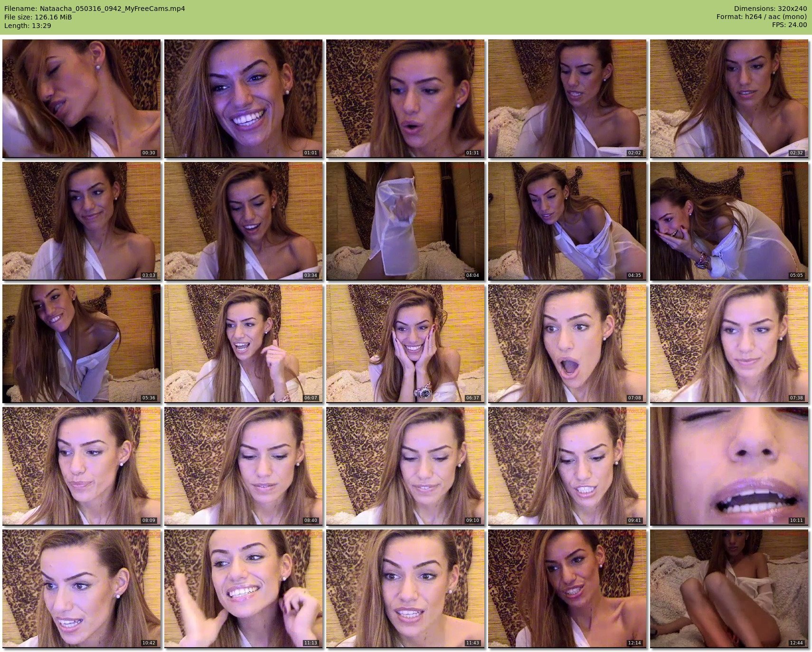The width and height of the screenshot is (812, 652).
Task: Open the frame marked 03:34
Action: [x=243, y=221]
